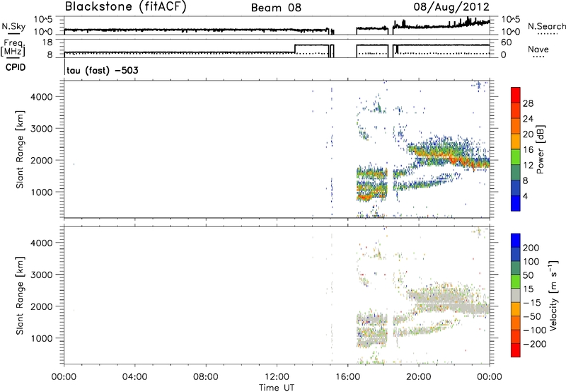Click the "3000" tick in the power panel
The width and height of the screenshot is (566, 392).
[42, 129]
